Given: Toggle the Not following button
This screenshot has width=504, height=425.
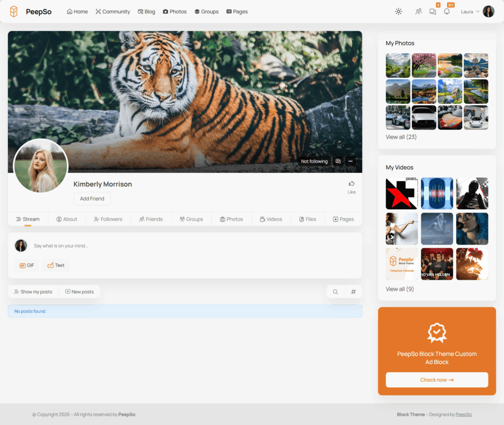Looking at the screenshot, I should (315, 161).
